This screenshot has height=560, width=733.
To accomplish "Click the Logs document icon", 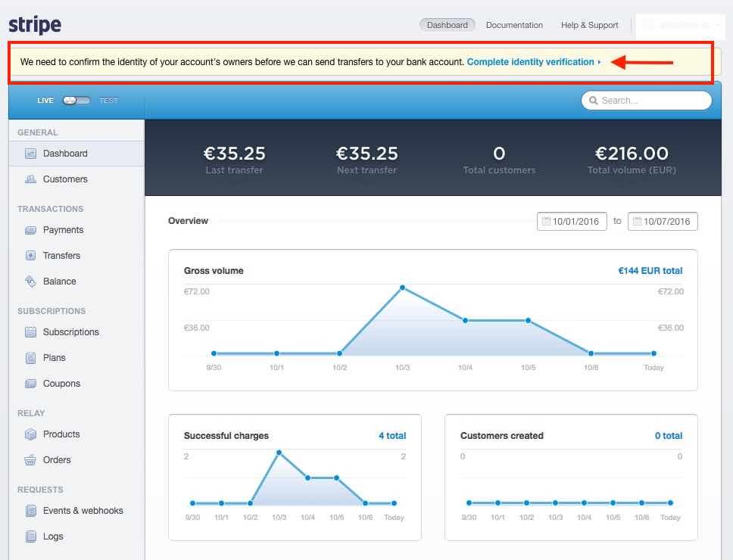I will click(30, 537).
